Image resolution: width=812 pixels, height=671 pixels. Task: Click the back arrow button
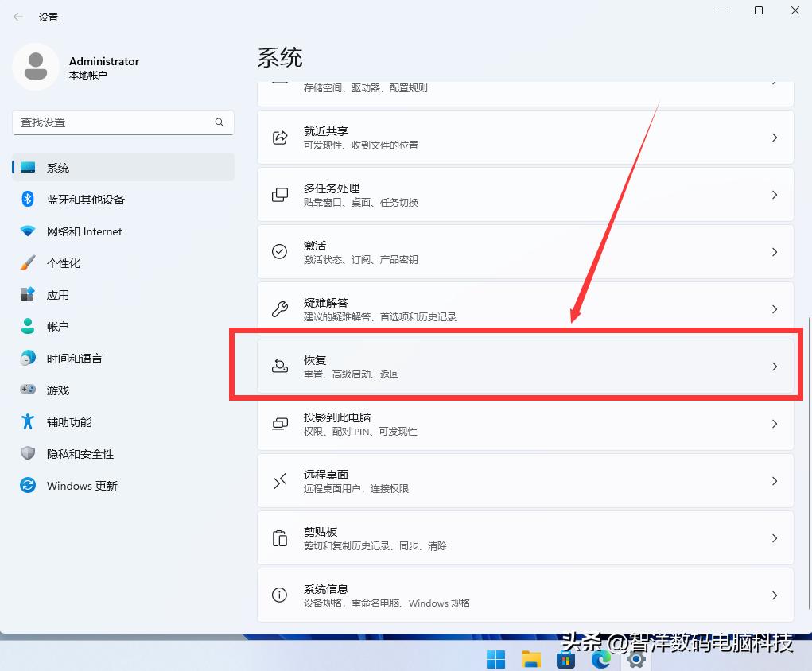pos(17,16)
